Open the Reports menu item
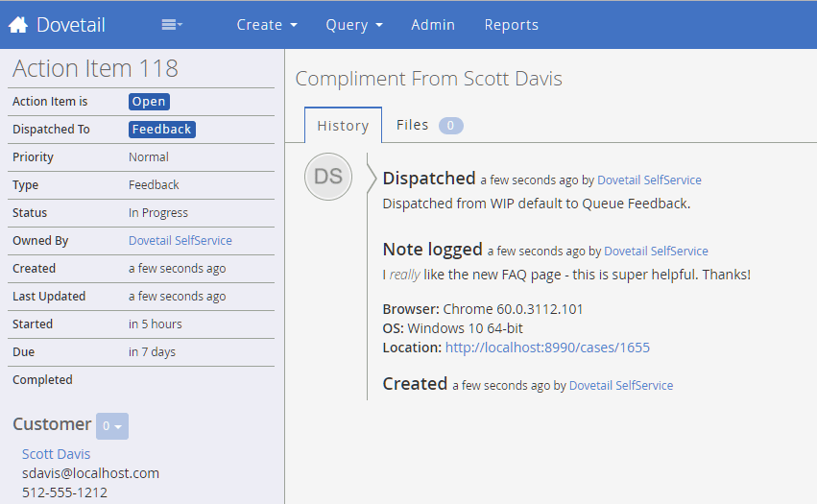 pos(511,25)
